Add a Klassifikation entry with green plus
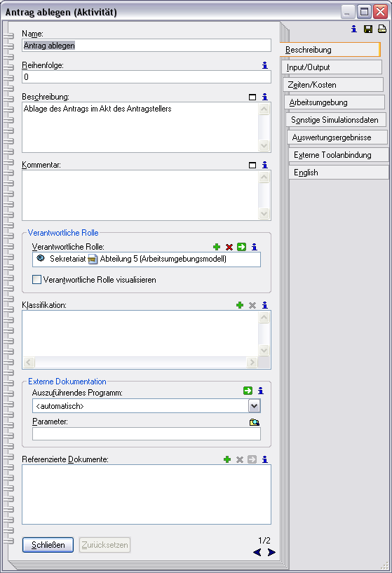This screenshot has width=392, height=573. pos(240,305)
